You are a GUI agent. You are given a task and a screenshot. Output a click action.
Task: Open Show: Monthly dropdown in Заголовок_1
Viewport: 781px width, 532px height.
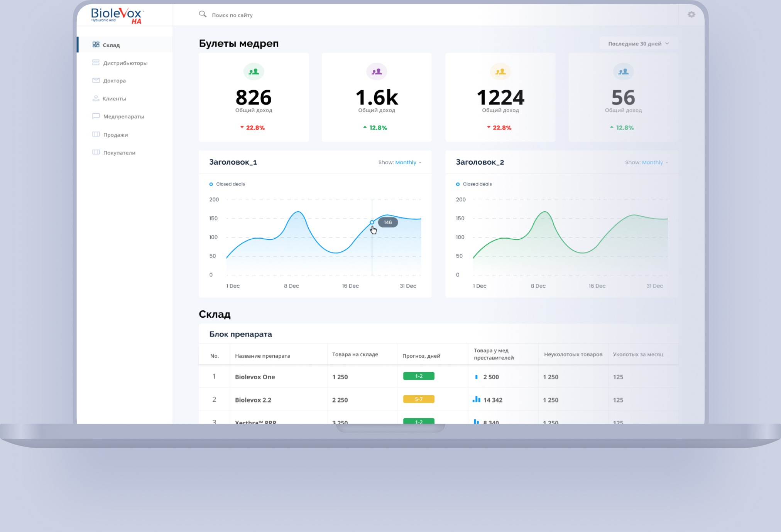click(400, 162)
